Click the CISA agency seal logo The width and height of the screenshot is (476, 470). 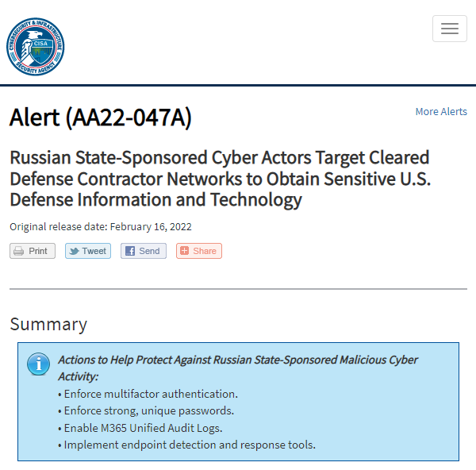tap(36, 47)
